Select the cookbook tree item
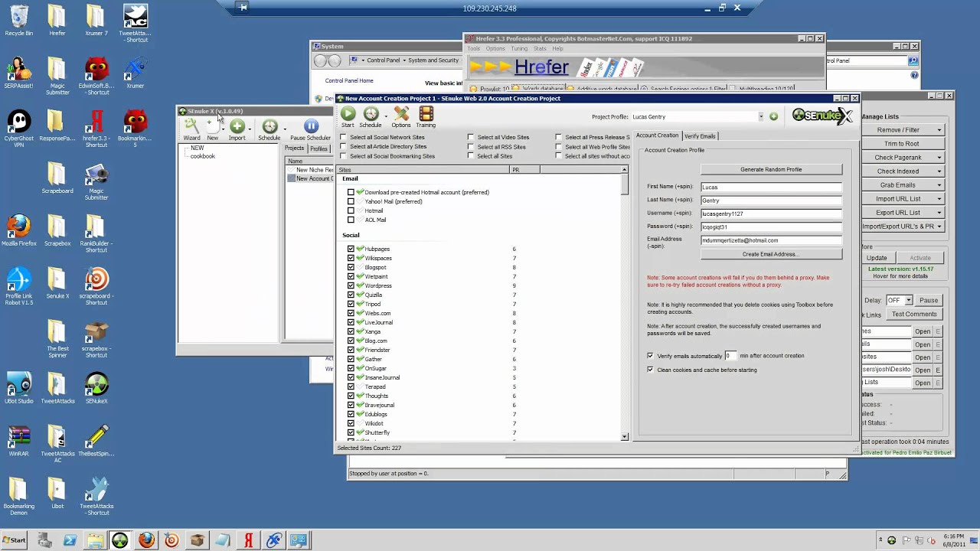 pos(203,156)
